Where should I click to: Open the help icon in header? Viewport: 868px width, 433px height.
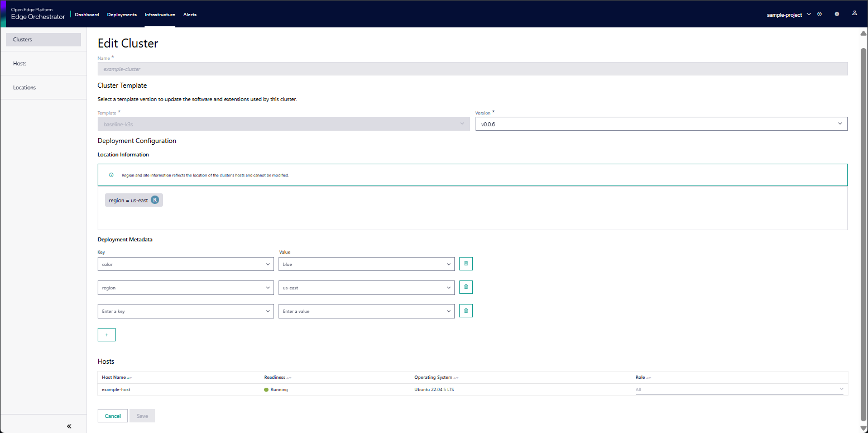tap(819, 15)
